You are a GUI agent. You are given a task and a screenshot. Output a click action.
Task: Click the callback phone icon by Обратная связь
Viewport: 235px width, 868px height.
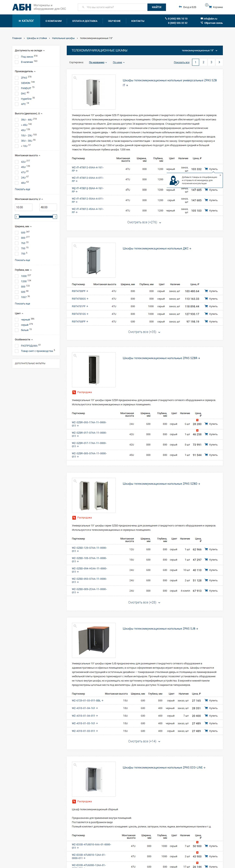(x=202, y=23)
